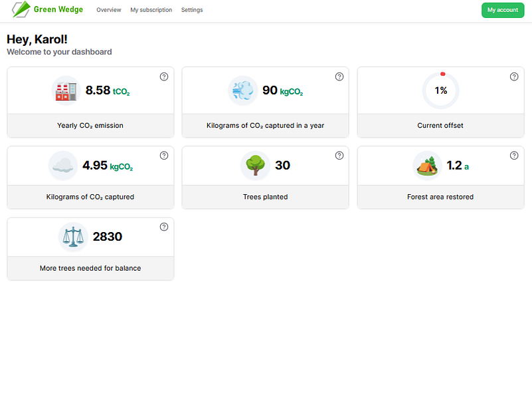Click the camping tent forest icon
The height and width of the screenshot is (399, 532).
point(427,166)
